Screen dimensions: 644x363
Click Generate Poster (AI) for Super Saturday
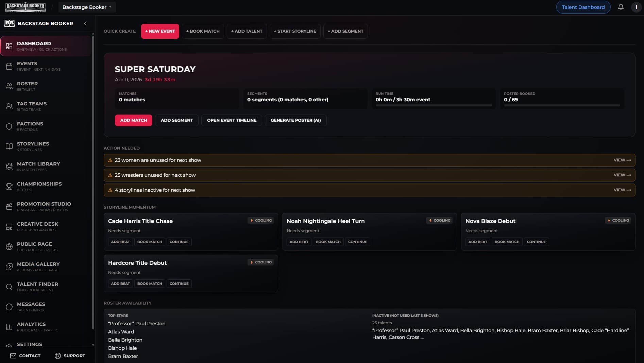point(295,120)
